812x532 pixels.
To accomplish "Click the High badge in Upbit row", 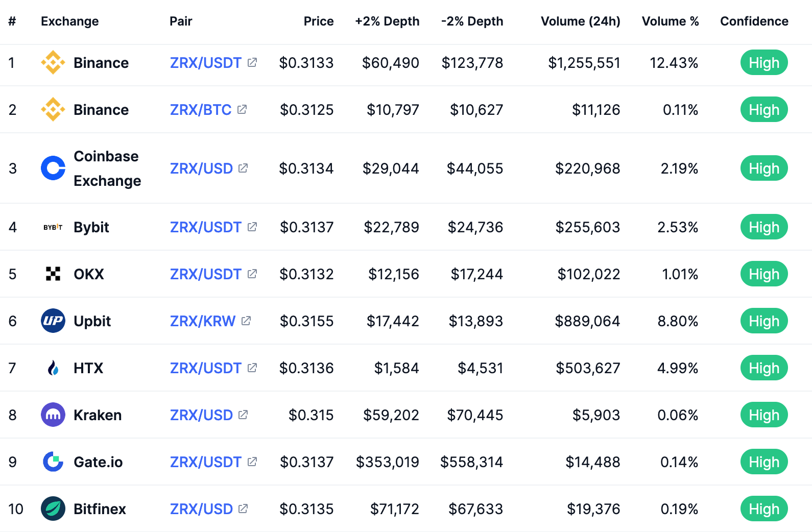I will tap(764, 321).
